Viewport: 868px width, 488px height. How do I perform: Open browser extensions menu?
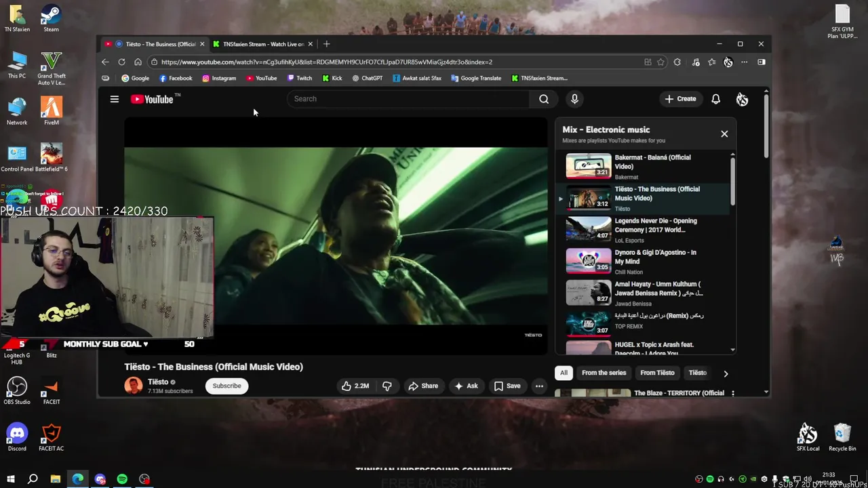pos(677,62)
